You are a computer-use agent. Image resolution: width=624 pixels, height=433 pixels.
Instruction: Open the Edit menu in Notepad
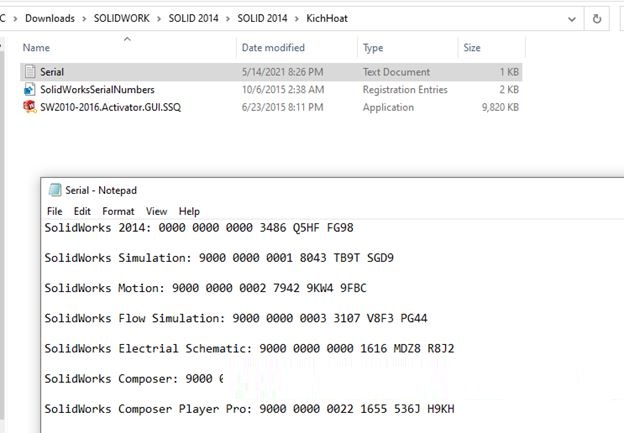point(82,211)
